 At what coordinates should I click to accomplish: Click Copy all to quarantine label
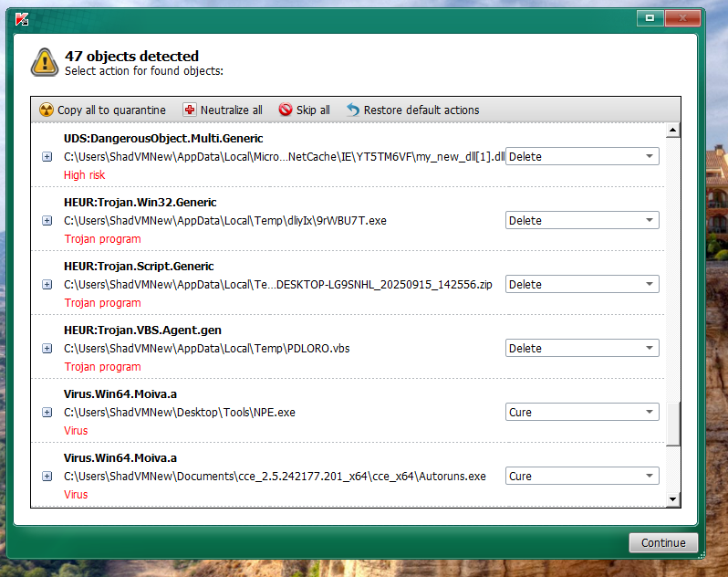(111, 110)
